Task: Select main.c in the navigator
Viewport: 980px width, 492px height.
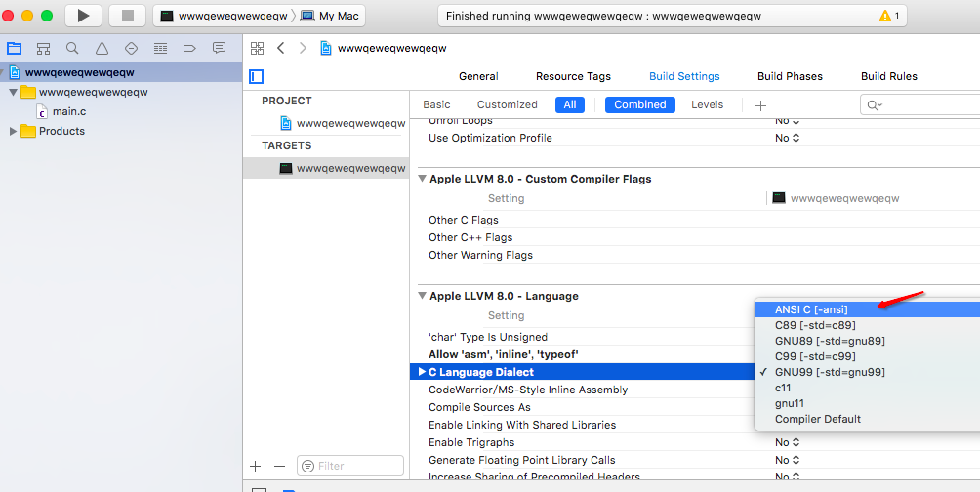Action: pos(68,111)
